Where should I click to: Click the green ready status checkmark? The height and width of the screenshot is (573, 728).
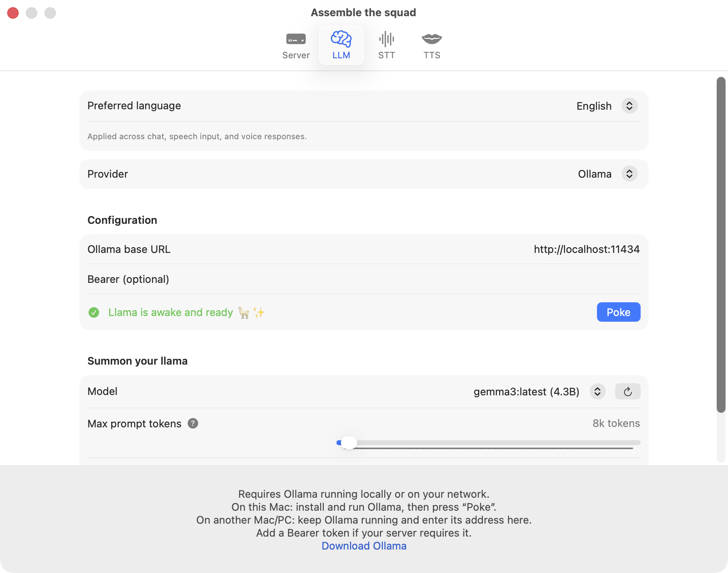(x=94, y=312)
